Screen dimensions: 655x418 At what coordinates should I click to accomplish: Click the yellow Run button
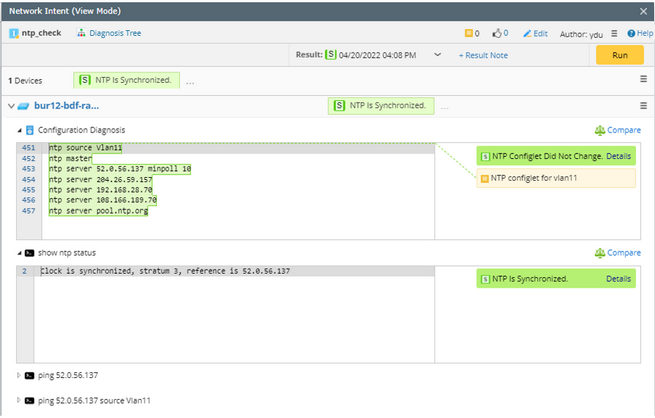tap(619, 55)
